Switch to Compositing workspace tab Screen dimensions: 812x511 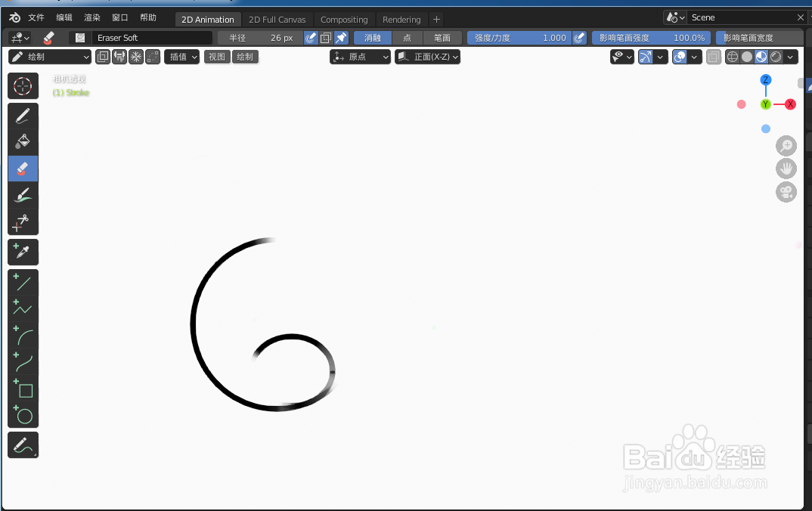coord(344,20)
